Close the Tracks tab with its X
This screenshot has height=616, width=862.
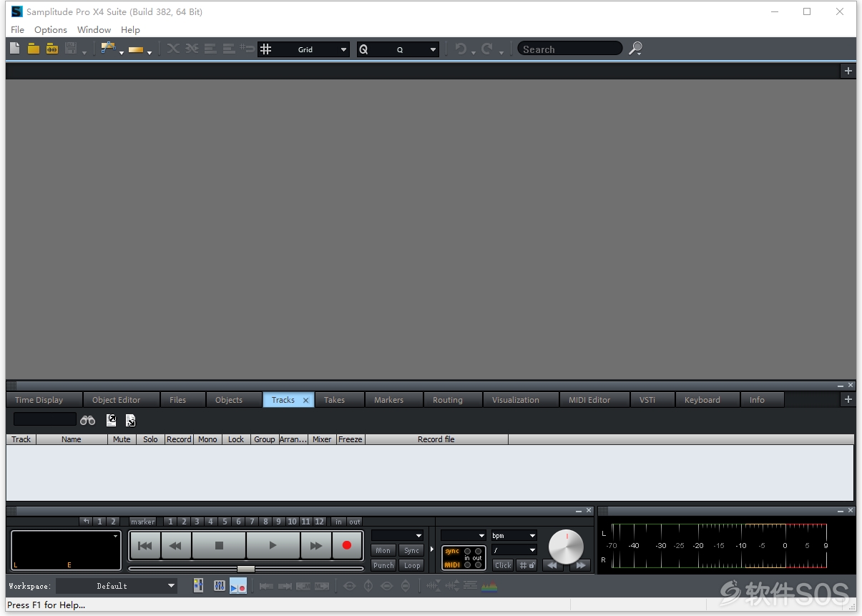click(305, 400)
